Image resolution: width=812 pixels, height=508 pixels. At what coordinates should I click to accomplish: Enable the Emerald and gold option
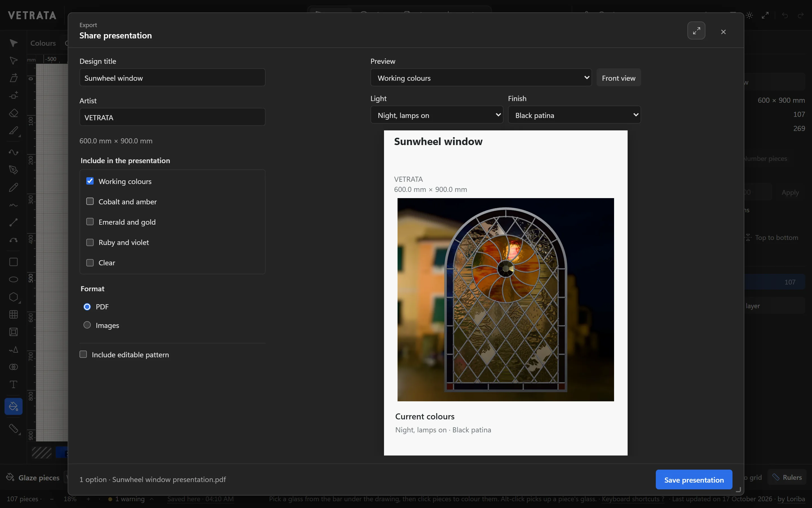tap(90, 222)
